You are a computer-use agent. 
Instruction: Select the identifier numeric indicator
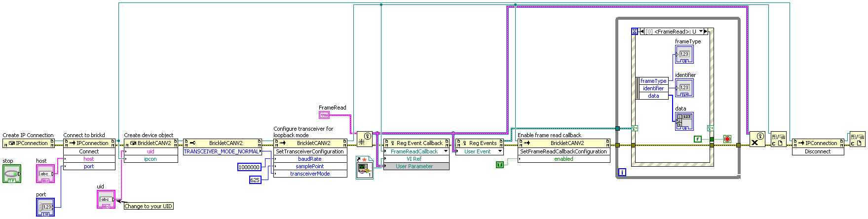(x=684, y=88)
